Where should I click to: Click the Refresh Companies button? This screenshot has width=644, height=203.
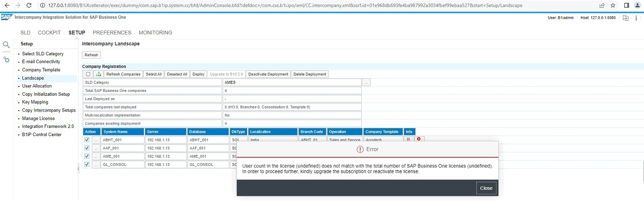point(123,74)
